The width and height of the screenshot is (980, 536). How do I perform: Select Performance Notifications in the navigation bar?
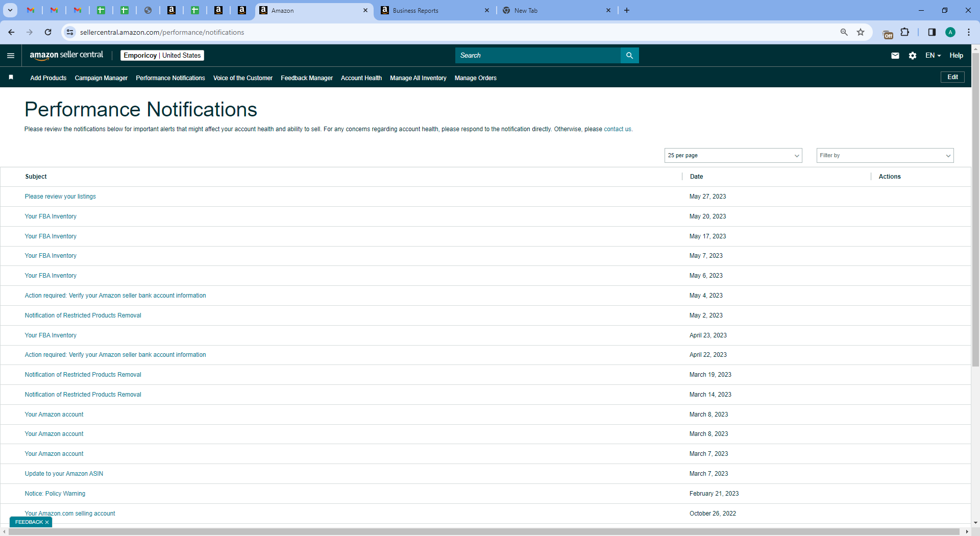click(170, 78)
